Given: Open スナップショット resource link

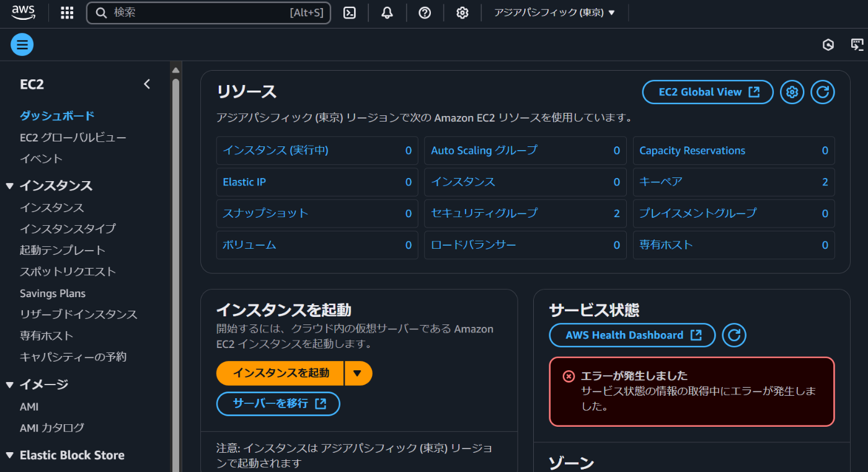Looking at the screenshot, I should coord(265,213).
